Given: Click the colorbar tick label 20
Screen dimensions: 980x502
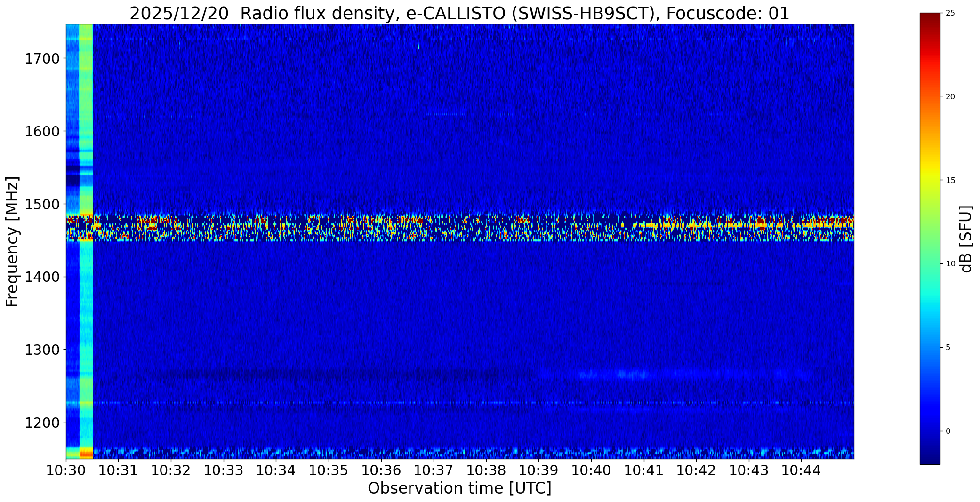Looking at the screenshot, I should (x=950, y=96).
